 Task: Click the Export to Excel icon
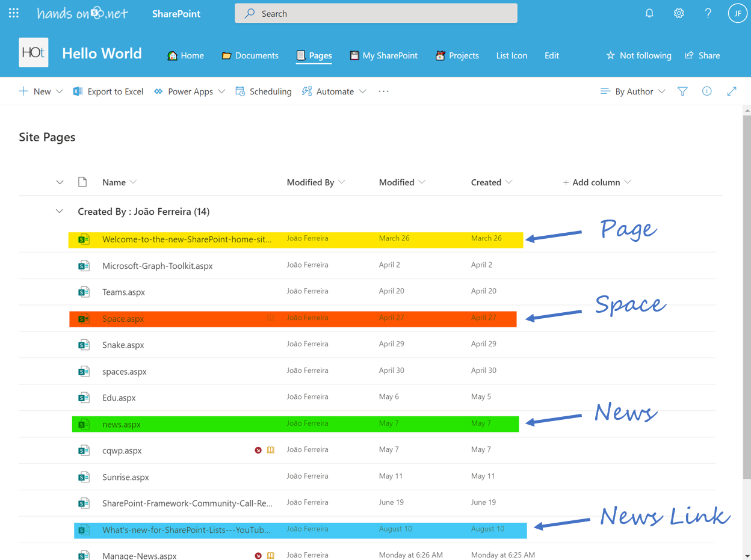[x=78, y=91]
